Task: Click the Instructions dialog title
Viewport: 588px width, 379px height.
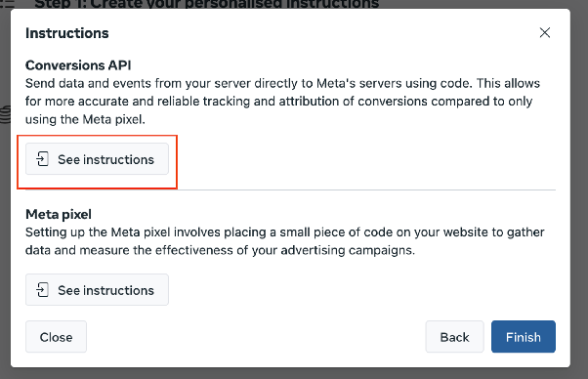Action: click(67, 33)
